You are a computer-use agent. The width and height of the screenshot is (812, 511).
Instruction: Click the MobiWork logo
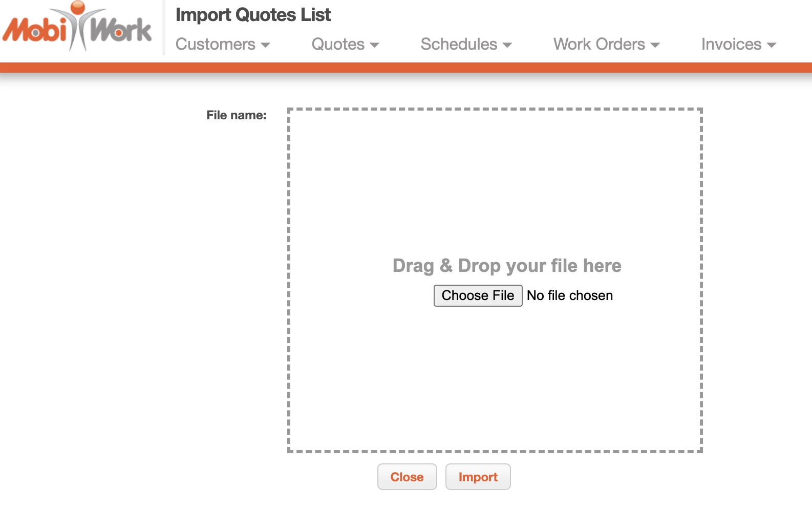point(77,27)
